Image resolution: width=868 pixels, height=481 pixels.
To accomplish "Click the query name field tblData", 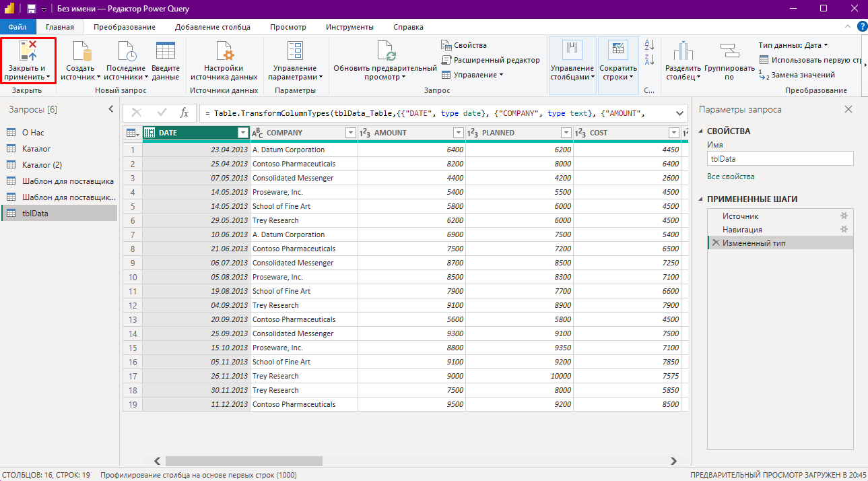I will (x=780, y=159).
